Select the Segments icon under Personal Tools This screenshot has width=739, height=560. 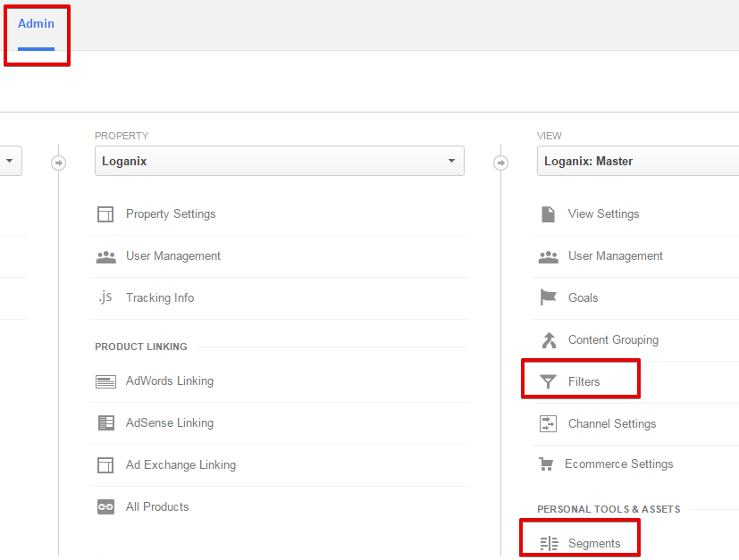click(548, 542)
